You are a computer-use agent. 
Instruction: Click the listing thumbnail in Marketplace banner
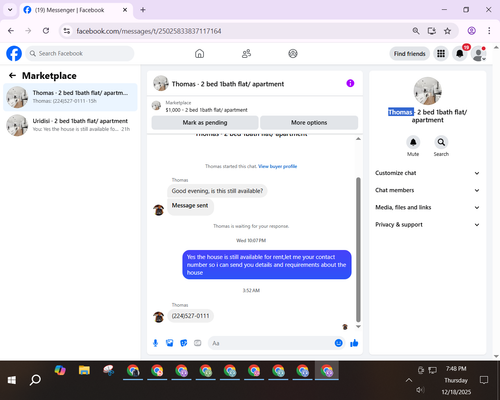click(156, 106)
